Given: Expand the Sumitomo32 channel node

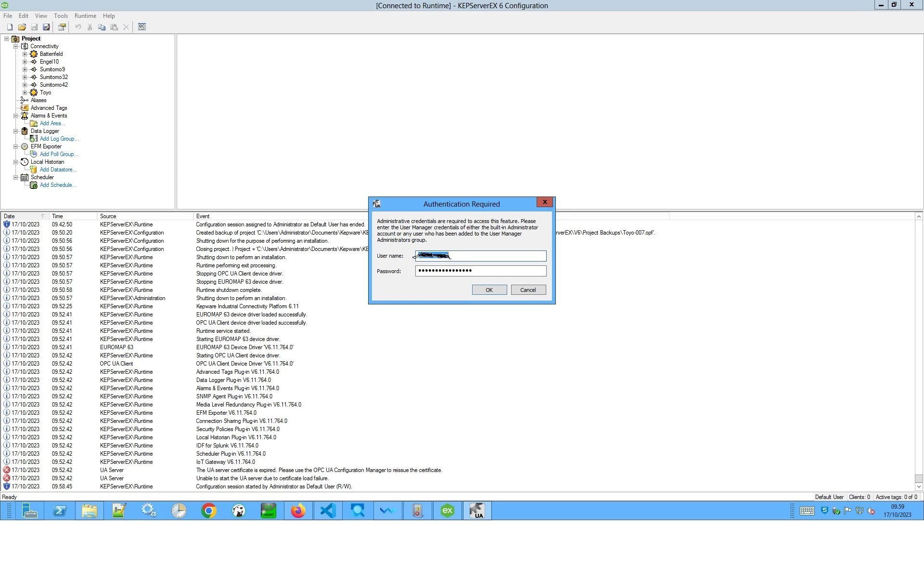Looking at the screenshot, I should click(x=25, y=77).
